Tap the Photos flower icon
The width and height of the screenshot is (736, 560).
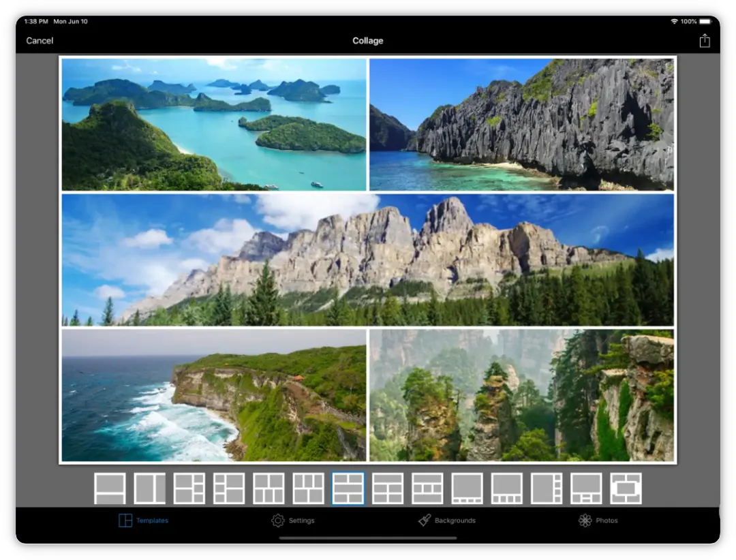tap(585, 520)
